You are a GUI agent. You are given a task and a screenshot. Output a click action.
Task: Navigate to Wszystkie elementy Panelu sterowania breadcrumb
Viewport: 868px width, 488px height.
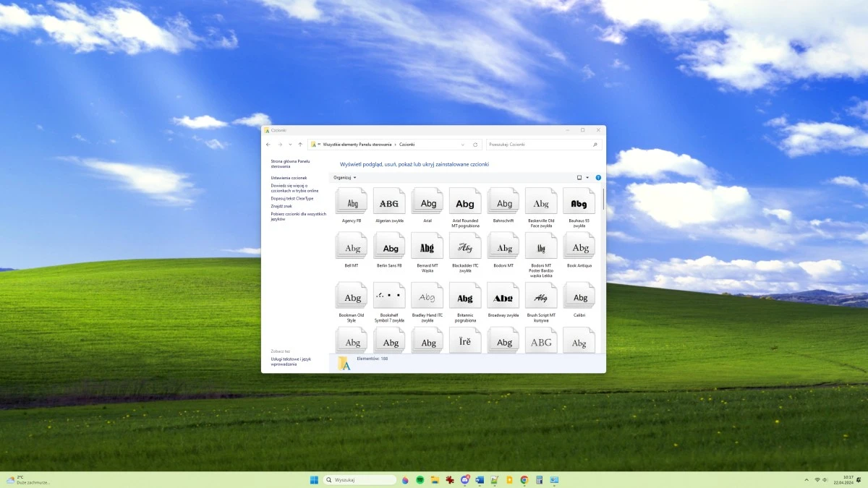click(x=357, y=144)
